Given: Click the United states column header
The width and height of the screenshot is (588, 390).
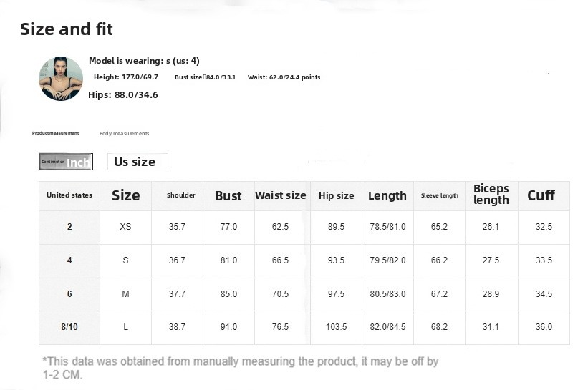Looking at the screenshot, I should click(x=69, y=195).
